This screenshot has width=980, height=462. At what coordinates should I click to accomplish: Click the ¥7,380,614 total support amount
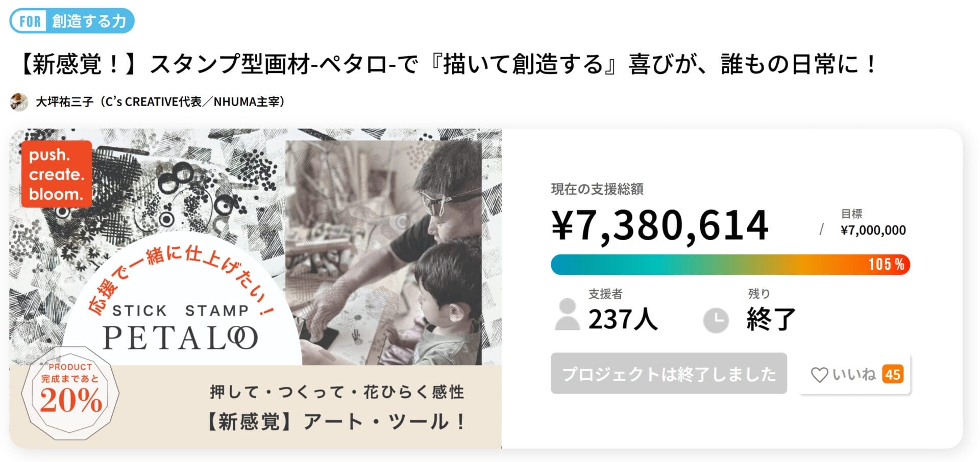click(659, 225)
